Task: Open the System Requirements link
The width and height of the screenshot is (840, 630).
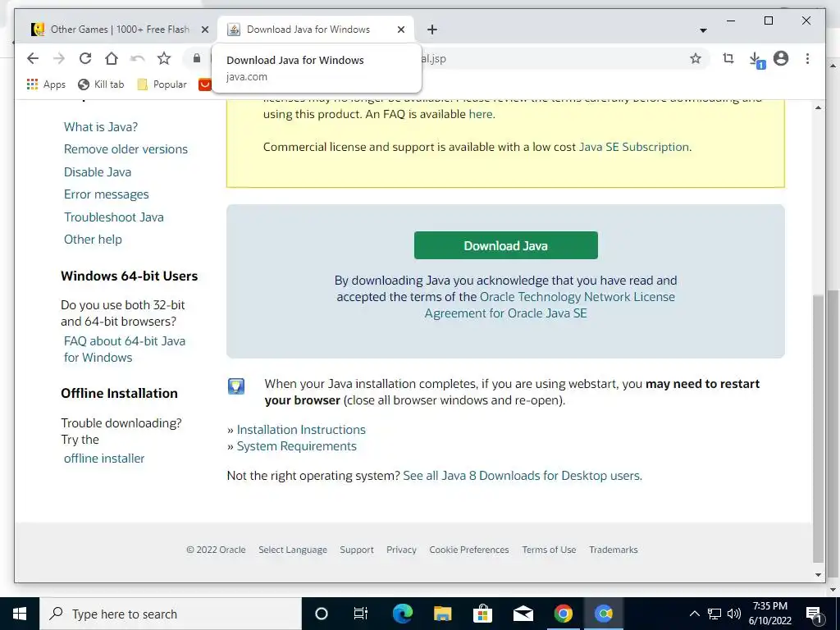Action: [297, 446]
